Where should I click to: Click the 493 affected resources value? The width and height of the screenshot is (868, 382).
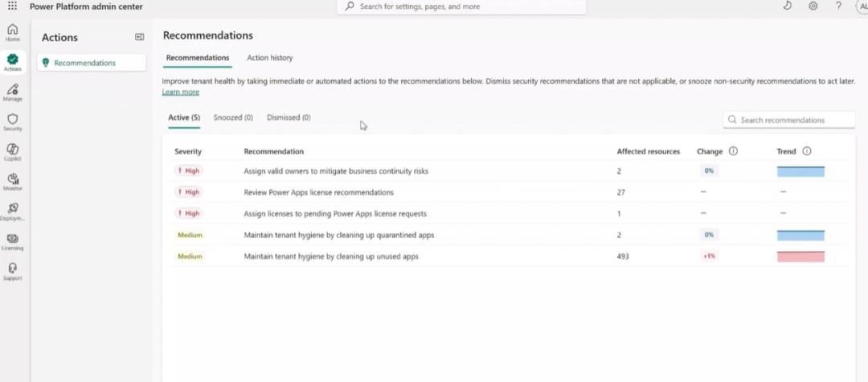click(623, 257)
